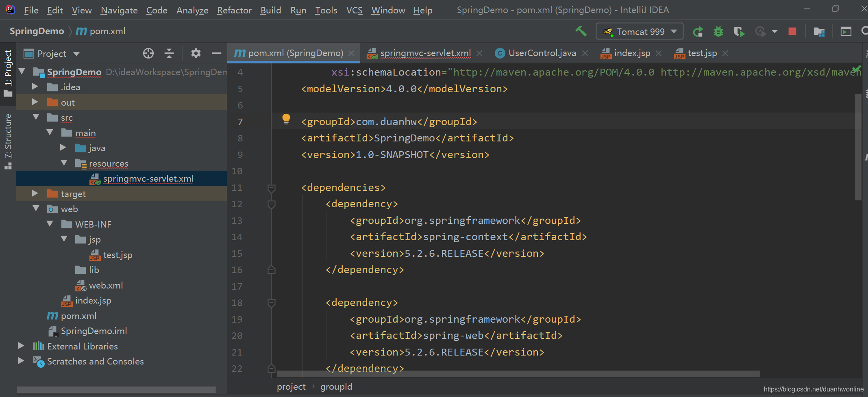Image resolution: width=868 pixels, height=397 pixels.
Task: Toggle the 1: Project side tab
Action: click(8, 73)
